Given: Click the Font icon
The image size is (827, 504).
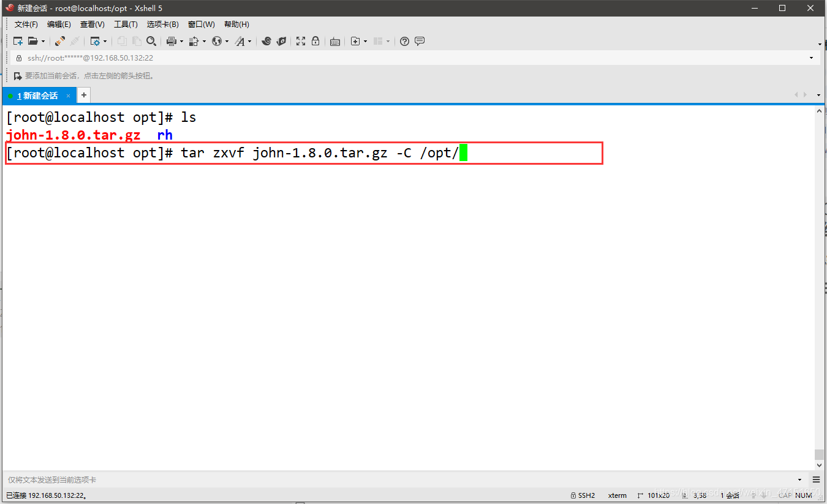Looking at the screenshot, I should (240, 41).
